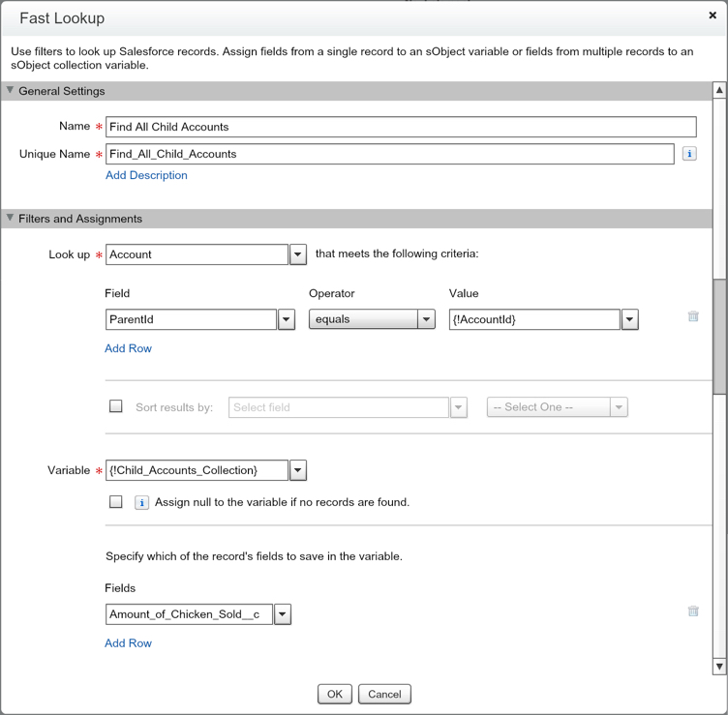Click Add Row under filter criteria

(128, 348)
